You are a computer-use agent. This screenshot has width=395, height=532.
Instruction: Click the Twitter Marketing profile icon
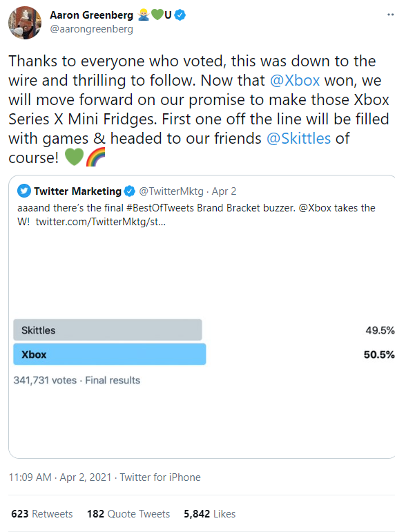[x=24, y=191]
